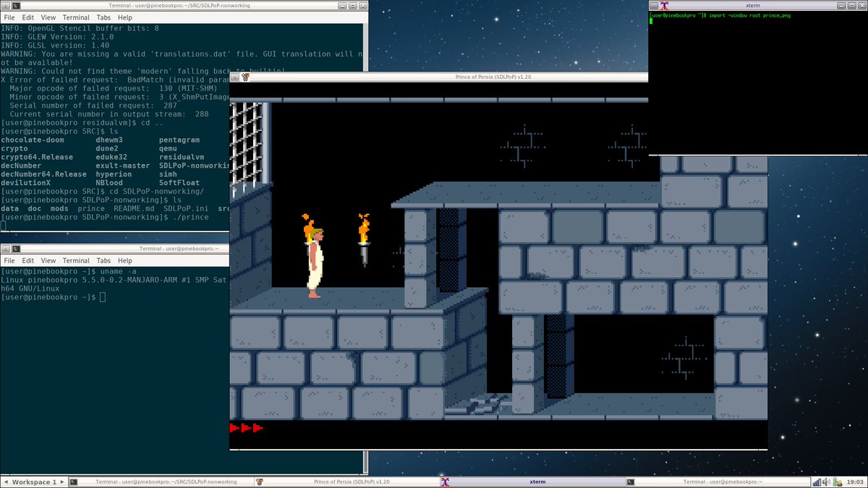Viewport: 868px width, 488px height.
Task: Open File menu in the lower Terminal window
Action: (9, 260)
